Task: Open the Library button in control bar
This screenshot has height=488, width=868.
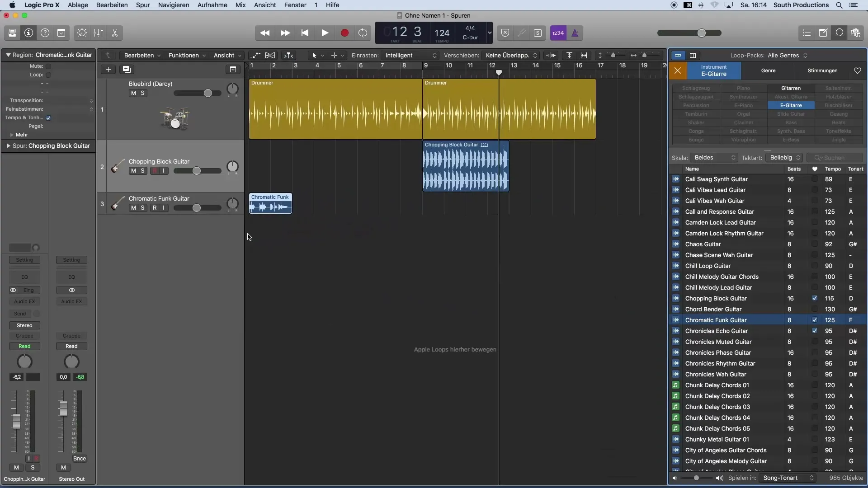Action: point(12,33)
